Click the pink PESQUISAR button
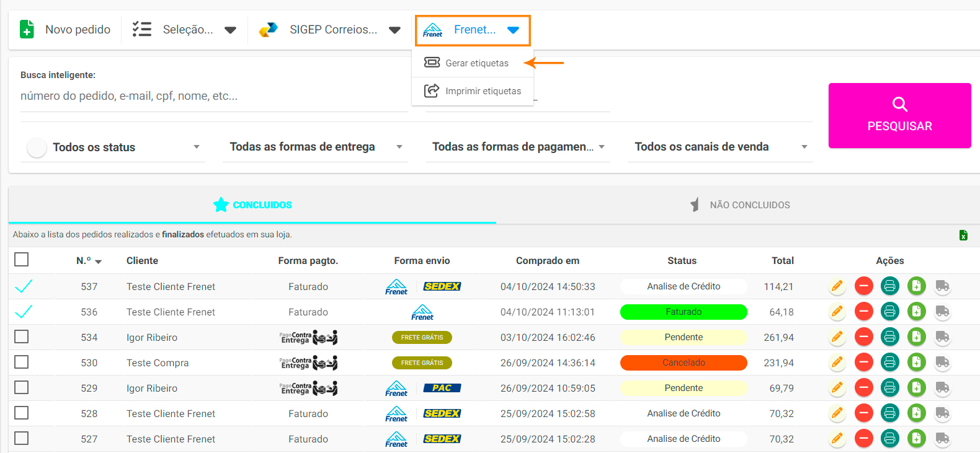The image size is (980, 453). tap(899, 115)
